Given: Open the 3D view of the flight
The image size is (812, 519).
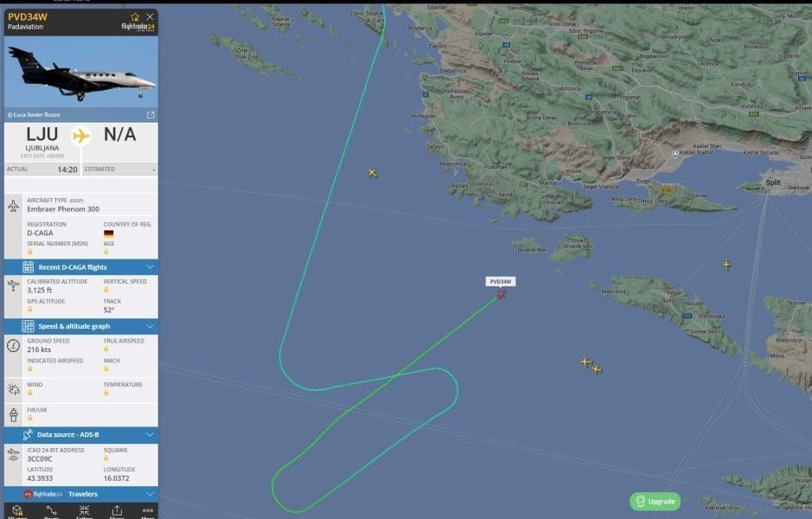Looking at the screenshot, I should click(17, 512).
